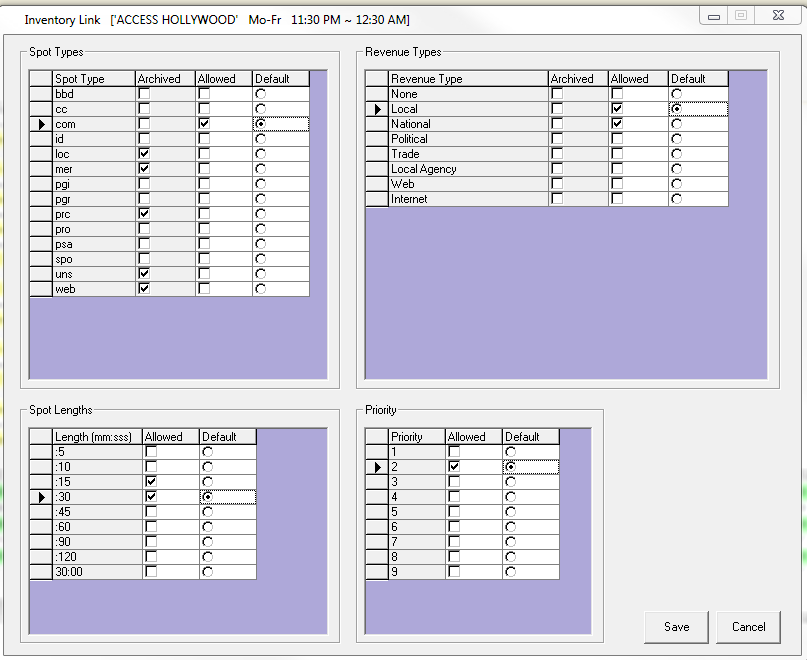The height and width of the screenshot is (660, 807).
Task: Check Allowed for :60 spot length
Action: click(x=151, y=527)
